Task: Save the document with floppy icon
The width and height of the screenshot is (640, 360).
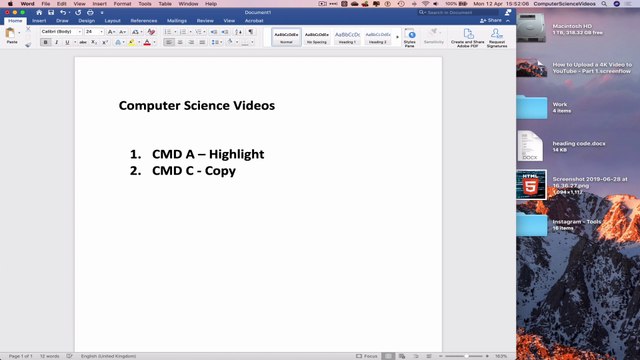Action: click(x=51, y=13)
